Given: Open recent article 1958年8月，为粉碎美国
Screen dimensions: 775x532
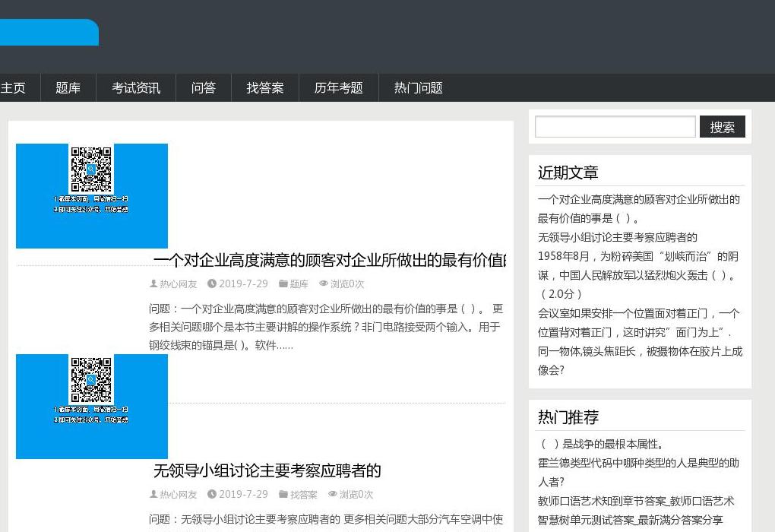Looking at the screenshot, I should [x=638, y=275].
